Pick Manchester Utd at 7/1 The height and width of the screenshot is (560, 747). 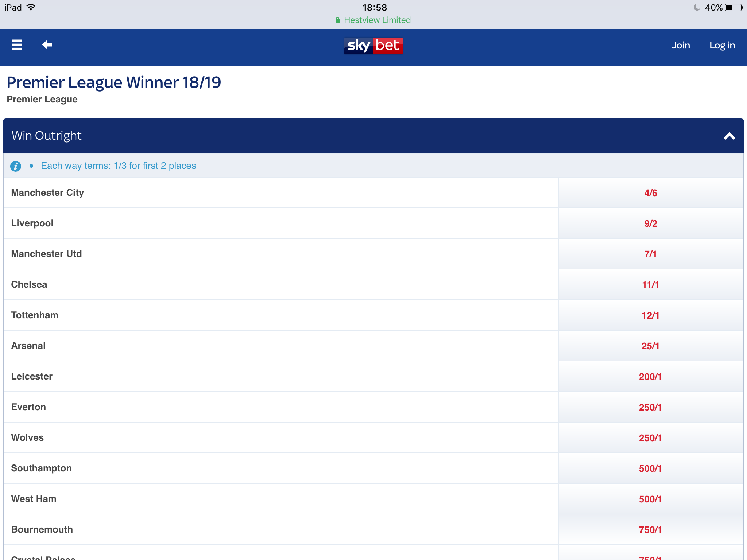[651, 254]
